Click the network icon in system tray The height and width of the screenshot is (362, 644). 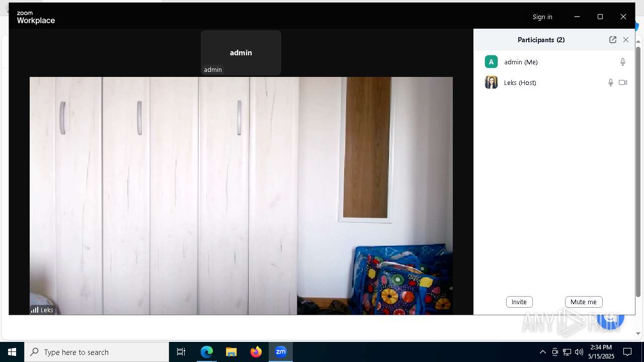coord(567,352)
